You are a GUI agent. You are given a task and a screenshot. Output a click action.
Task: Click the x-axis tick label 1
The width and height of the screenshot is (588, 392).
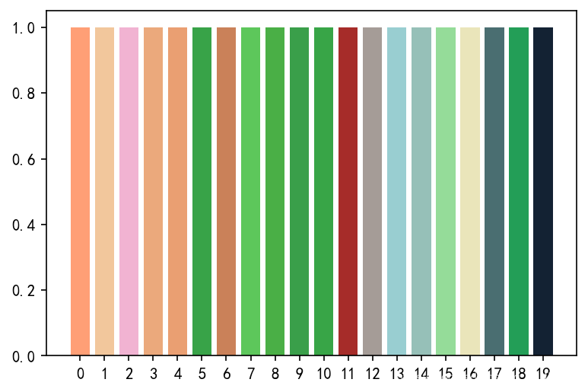pyautogui.click(x=105, y=374)
